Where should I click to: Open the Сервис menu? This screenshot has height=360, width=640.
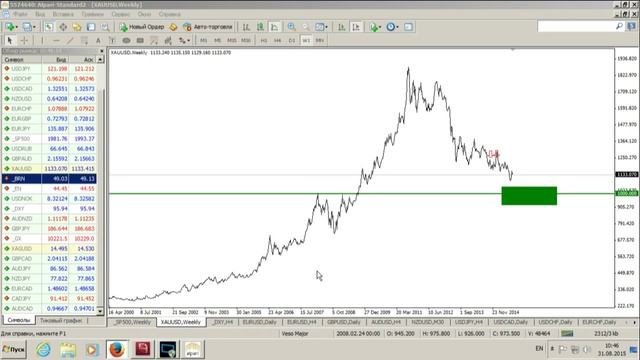pyautogui.click(x=121, y=14)
